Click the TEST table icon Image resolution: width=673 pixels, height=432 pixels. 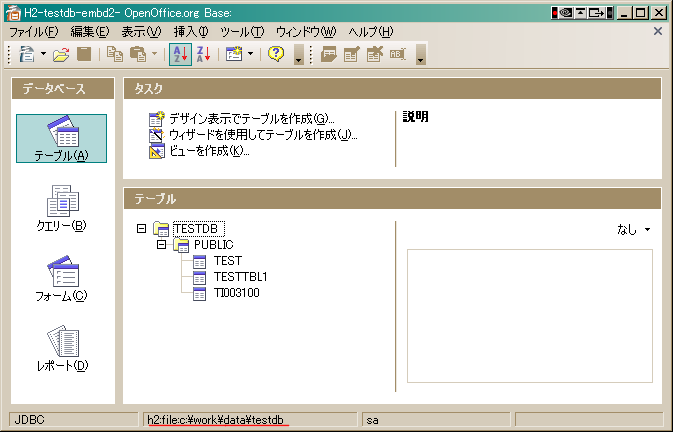click(199, 261)
